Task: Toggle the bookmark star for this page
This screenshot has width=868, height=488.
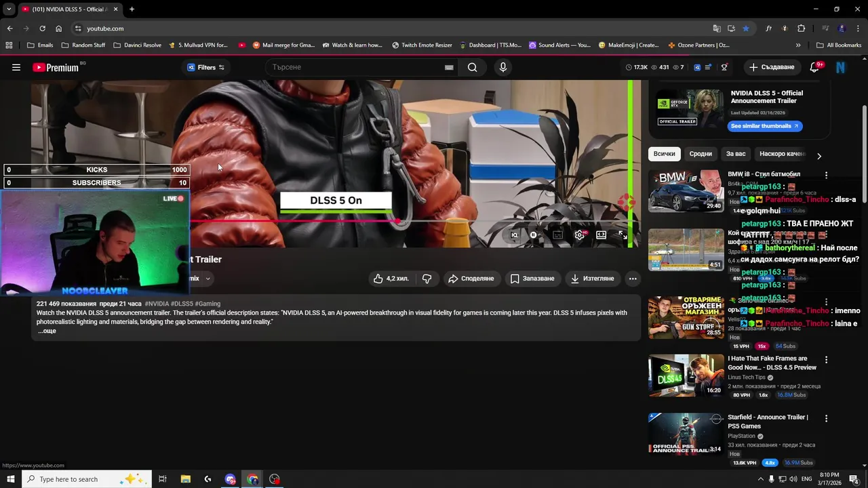Action: pos(746,28)
